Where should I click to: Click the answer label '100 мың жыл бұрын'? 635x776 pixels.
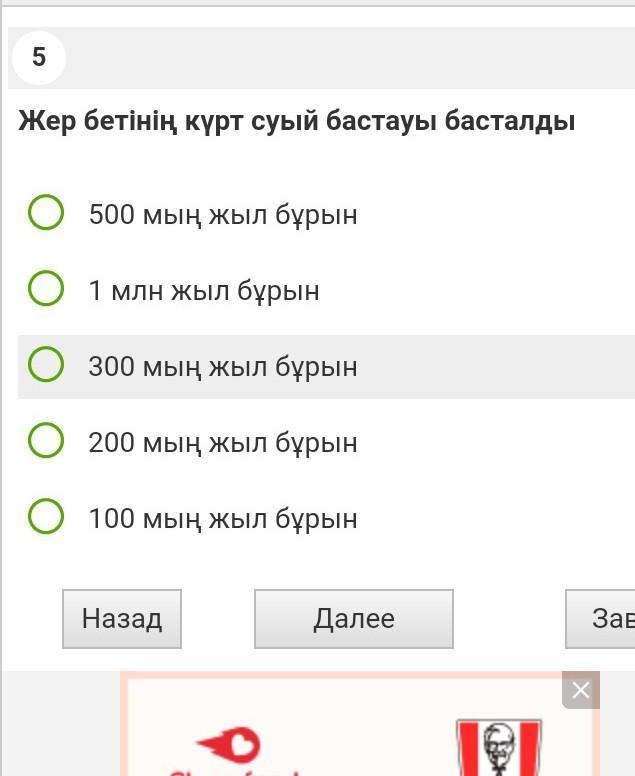(222, 519)
